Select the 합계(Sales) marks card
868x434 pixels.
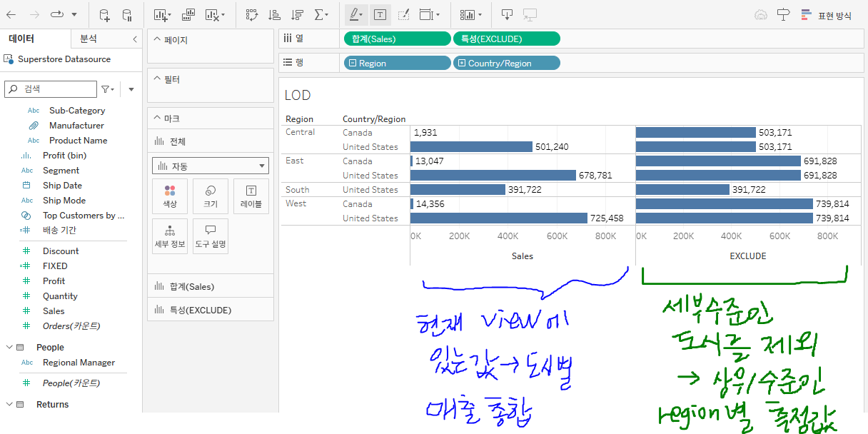(x=211, y=286)
